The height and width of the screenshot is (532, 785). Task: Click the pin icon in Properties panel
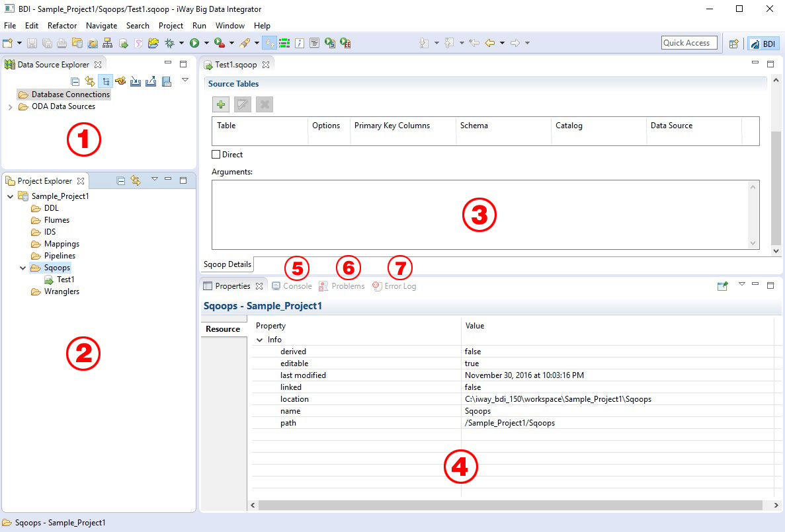point(722,285)
